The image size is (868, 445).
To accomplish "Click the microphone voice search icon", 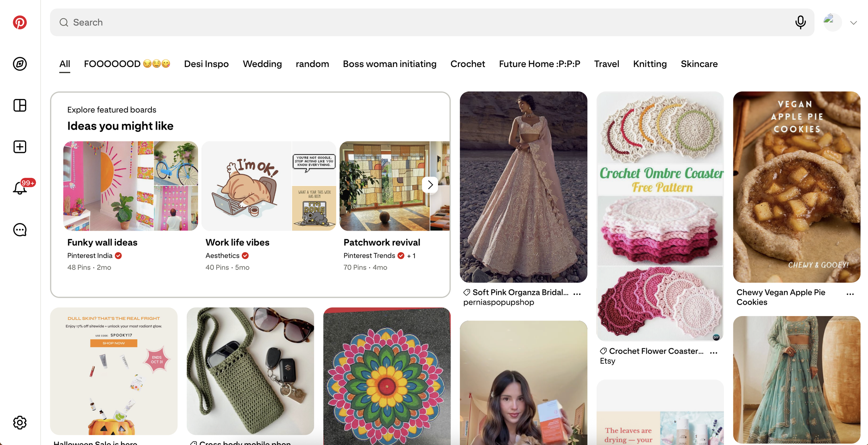I will tap(800, 23).
